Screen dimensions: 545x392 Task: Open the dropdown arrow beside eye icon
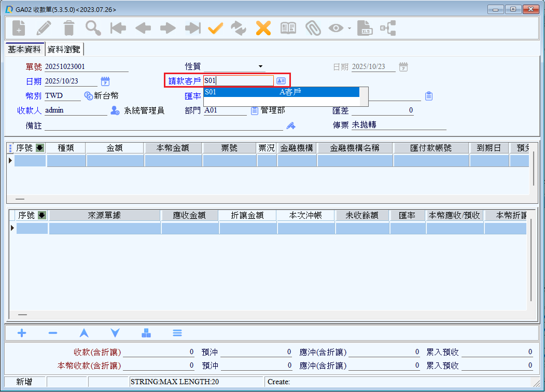coord(350,29)
